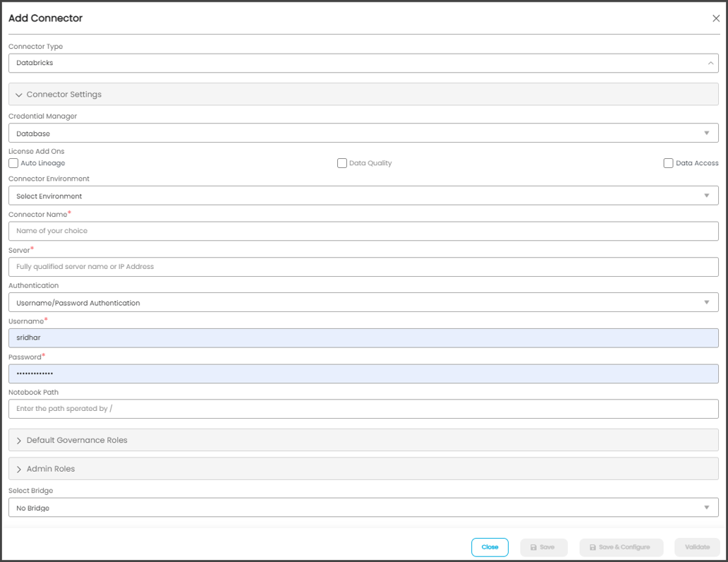Expand the Default Governance Roles section
Image resolution: width=728 pixels, height=562 pixels.
click(75, 439)
